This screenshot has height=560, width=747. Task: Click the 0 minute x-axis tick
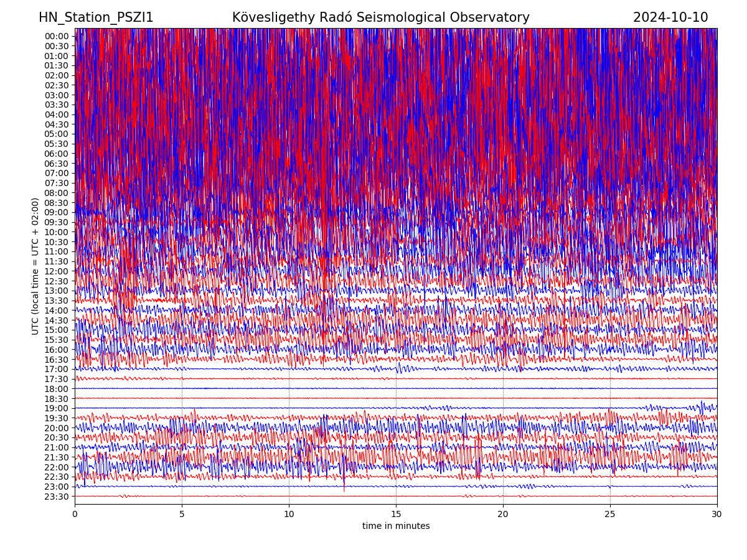tap(75, 515)
